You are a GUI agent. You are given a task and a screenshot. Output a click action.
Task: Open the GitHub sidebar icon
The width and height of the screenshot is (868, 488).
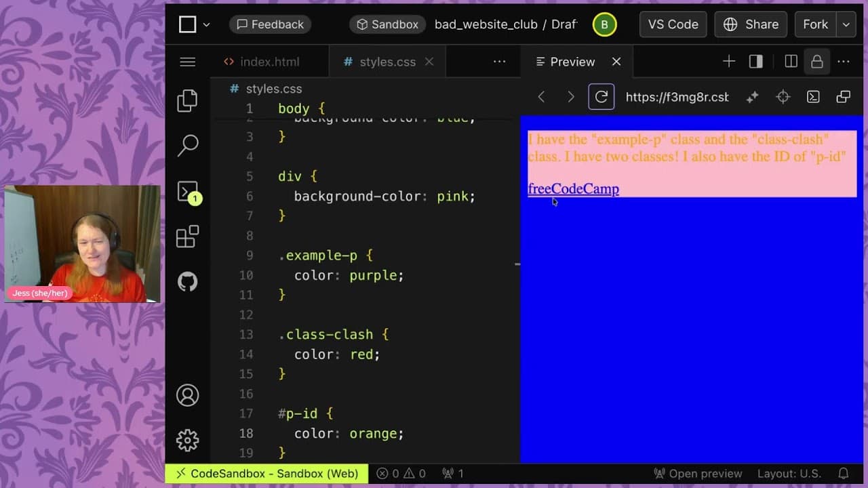[188, 281]
